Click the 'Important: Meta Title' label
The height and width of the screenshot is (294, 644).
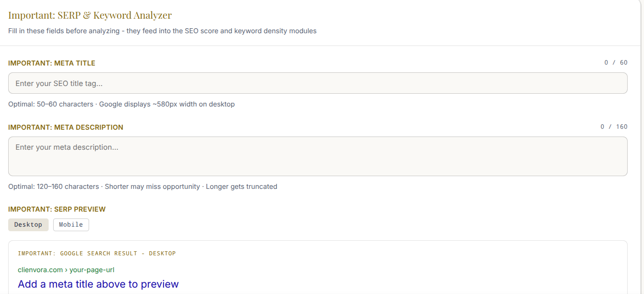point(52,63)
